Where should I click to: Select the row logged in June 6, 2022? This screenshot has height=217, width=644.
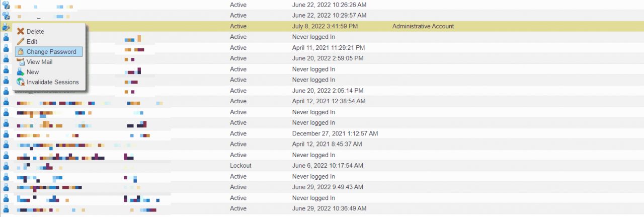pos(322,166)
